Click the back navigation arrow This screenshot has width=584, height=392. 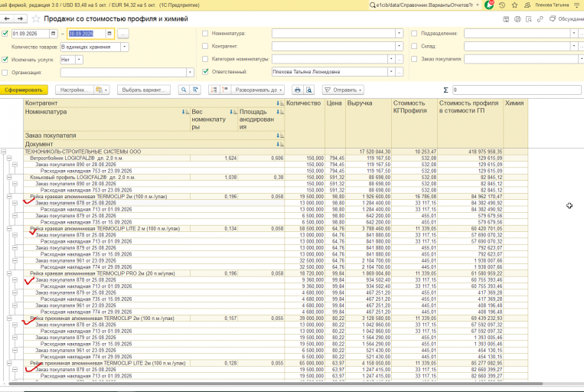(x=7, y=18)
